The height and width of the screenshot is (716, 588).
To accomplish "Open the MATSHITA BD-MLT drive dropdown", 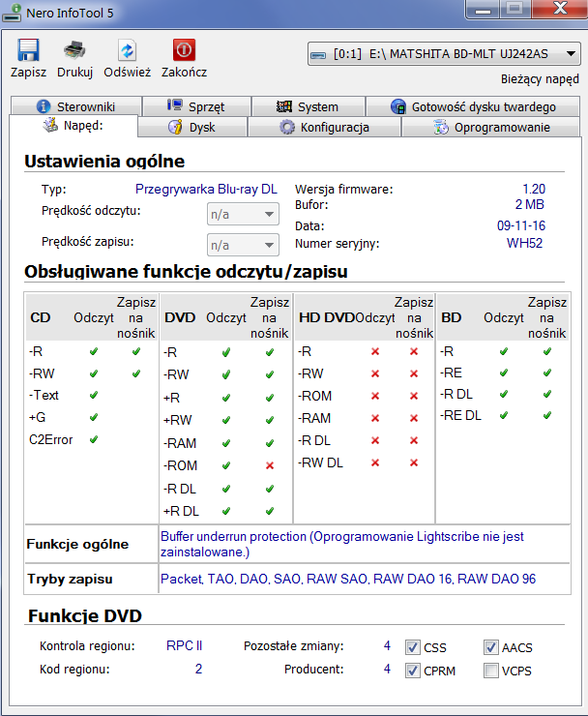I will (x=444, y=54).
